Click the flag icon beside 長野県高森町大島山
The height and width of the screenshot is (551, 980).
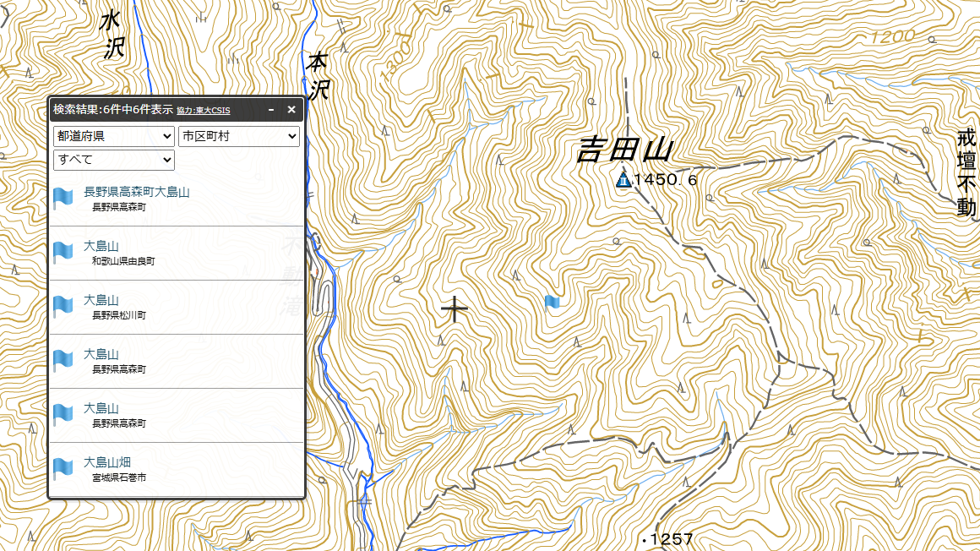pyautogui.click(x=63, y=199)
